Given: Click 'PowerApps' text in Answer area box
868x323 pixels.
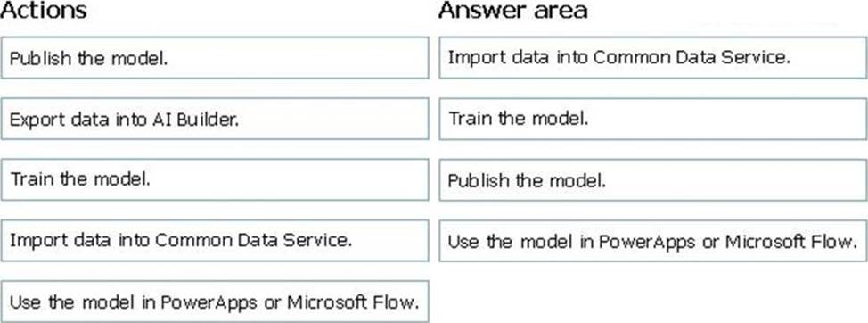Looking at the screenshot, I should 647,242.
